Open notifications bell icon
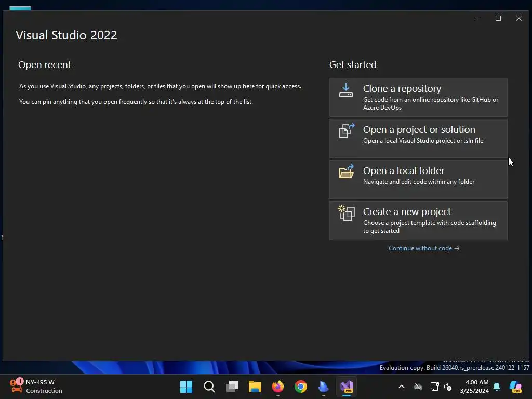Image resolution: width=532 pixels, height=399 pixels. point(497,387)
